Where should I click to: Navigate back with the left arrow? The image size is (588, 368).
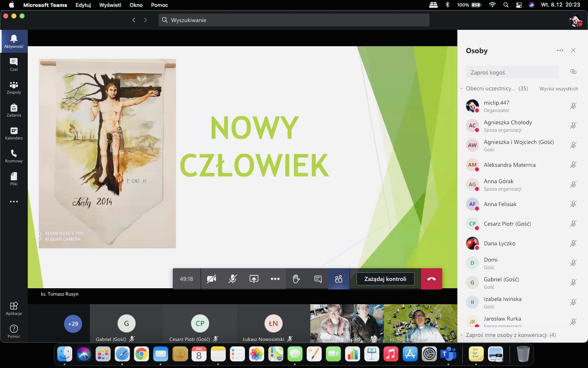click(134, 20)
